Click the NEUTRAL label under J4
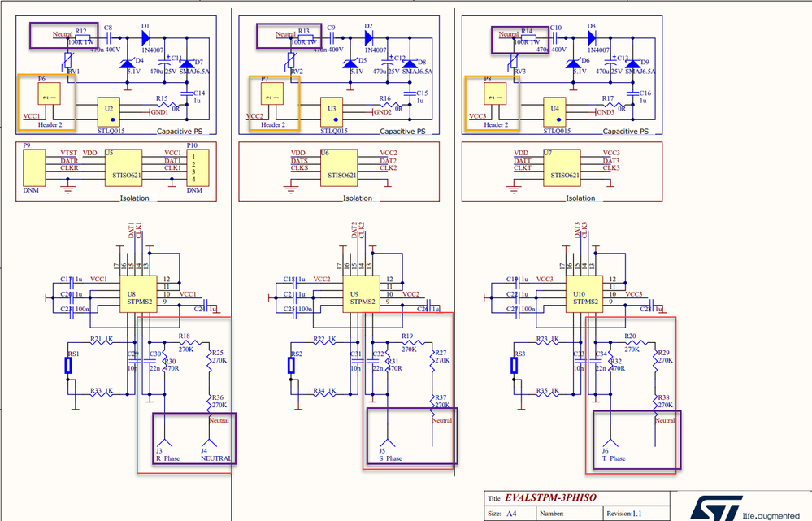 pos(216,458)
